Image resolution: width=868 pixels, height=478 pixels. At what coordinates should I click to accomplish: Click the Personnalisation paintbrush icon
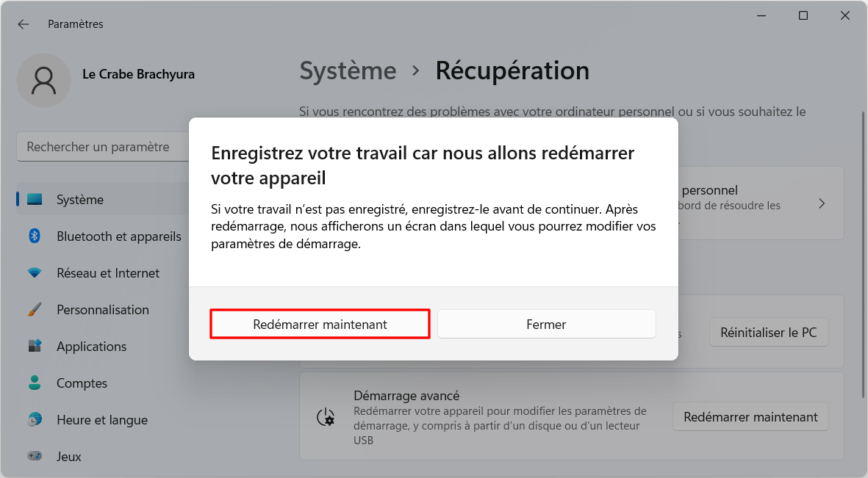tap(35, 310)
